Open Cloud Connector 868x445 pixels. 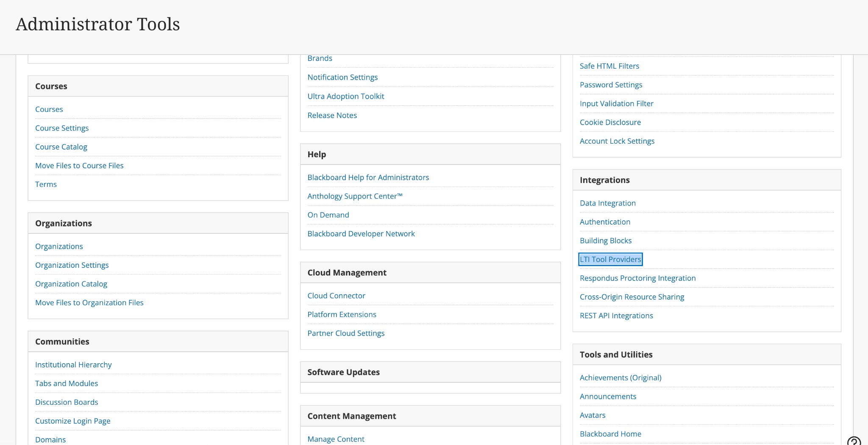coord(337,296)
